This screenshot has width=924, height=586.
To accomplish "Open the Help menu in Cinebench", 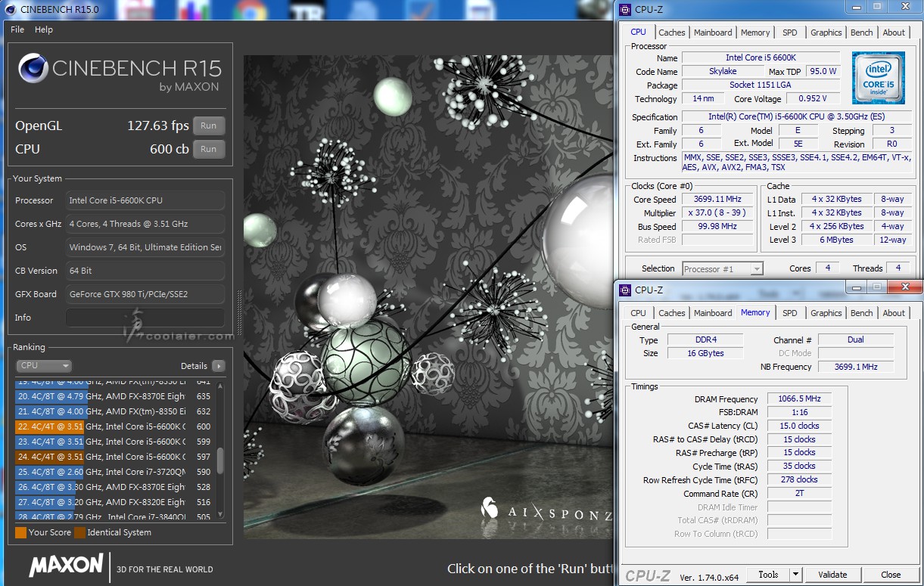I will [44, 29].
